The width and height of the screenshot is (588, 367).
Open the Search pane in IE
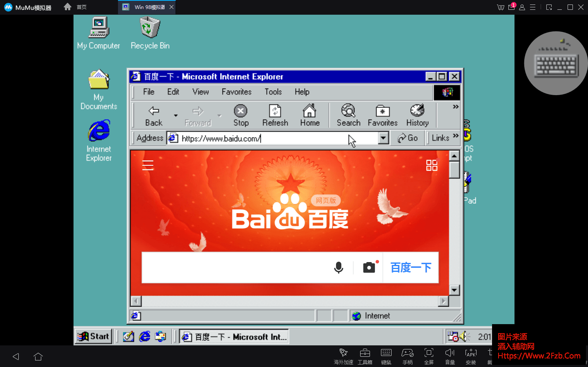click(348, 116)
